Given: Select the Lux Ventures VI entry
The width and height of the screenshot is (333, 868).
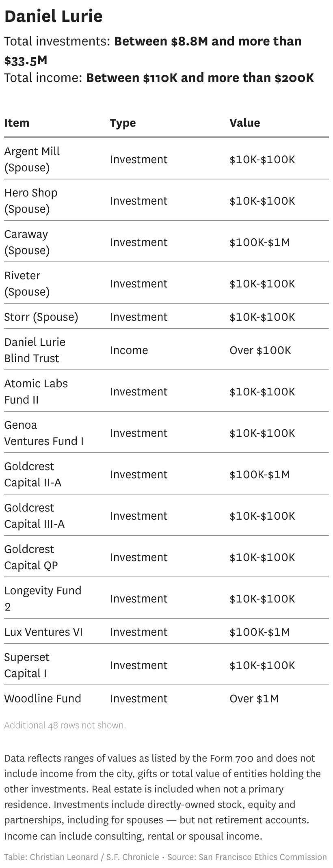Looking at the screenshot, I should pyautogui.click(x=43, y=632).
